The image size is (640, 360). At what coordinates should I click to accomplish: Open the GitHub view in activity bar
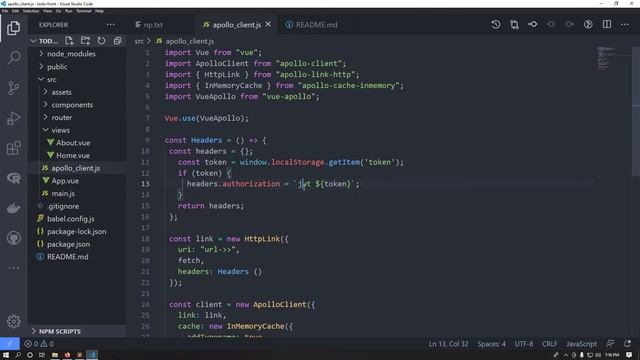(13, 238)
